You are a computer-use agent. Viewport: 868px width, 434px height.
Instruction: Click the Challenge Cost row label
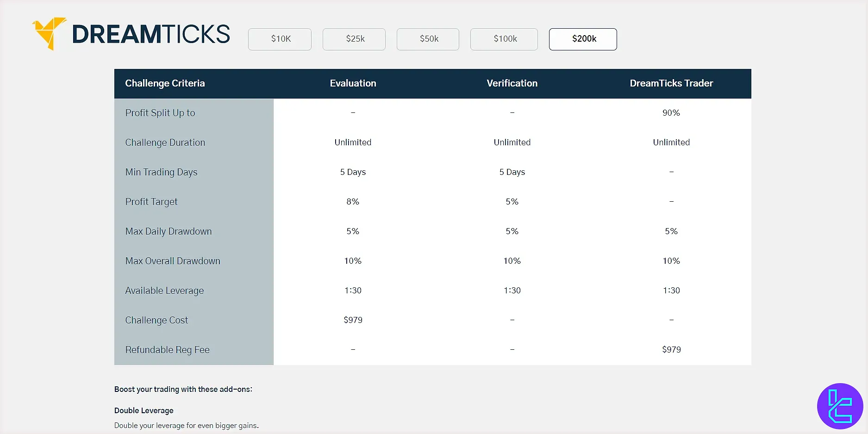156,320
